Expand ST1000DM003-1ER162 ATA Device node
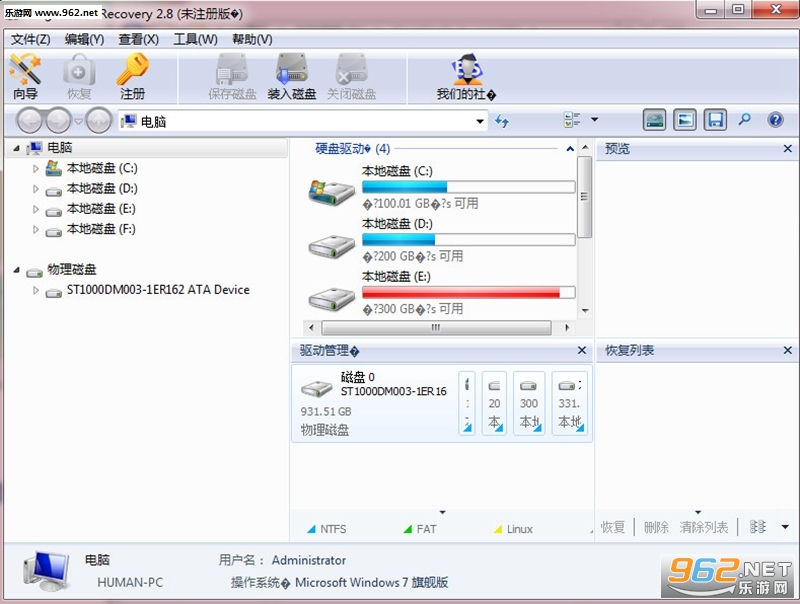 35,290
